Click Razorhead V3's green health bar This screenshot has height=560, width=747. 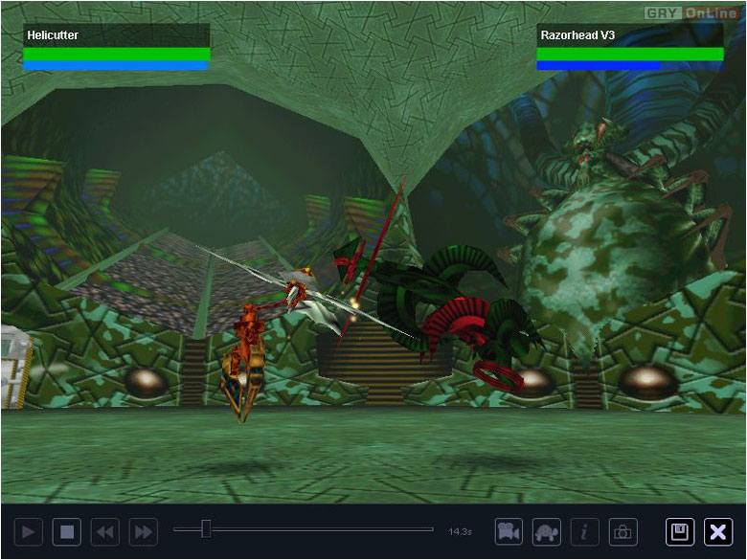[x=629, y=55]
